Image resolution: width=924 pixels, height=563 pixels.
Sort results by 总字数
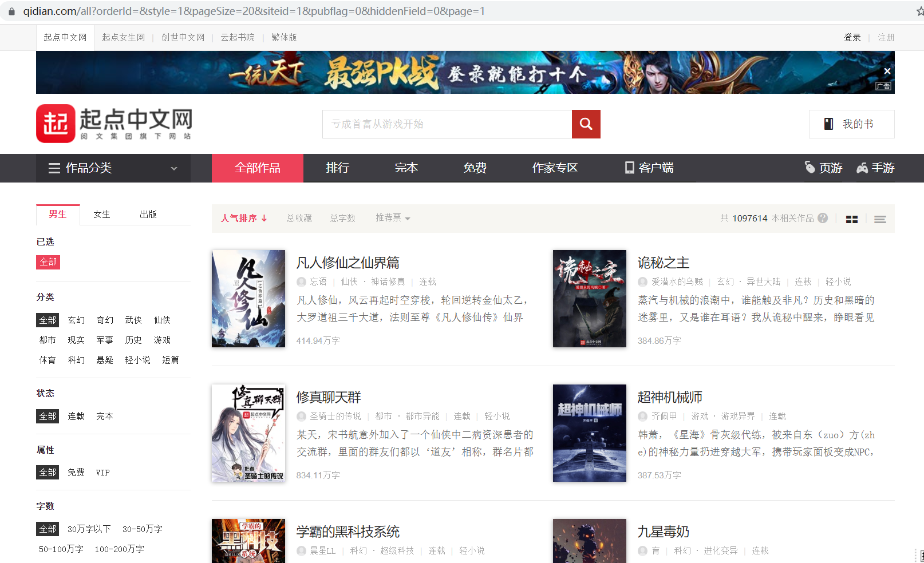(343, 218)
